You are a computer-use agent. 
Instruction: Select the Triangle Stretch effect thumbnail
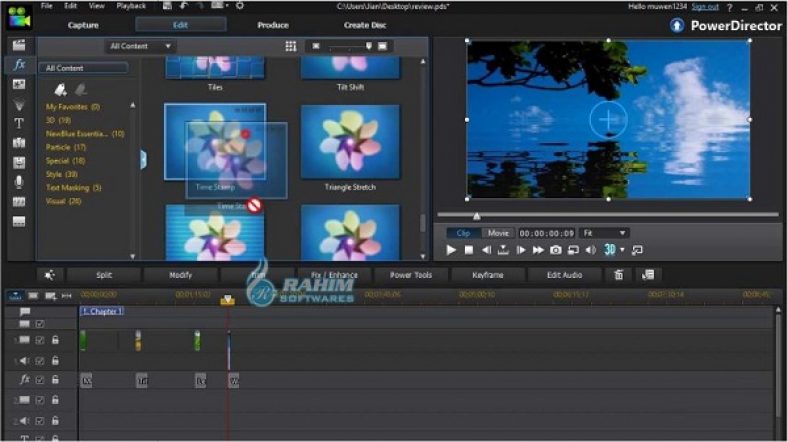click(x=350, y=142)
